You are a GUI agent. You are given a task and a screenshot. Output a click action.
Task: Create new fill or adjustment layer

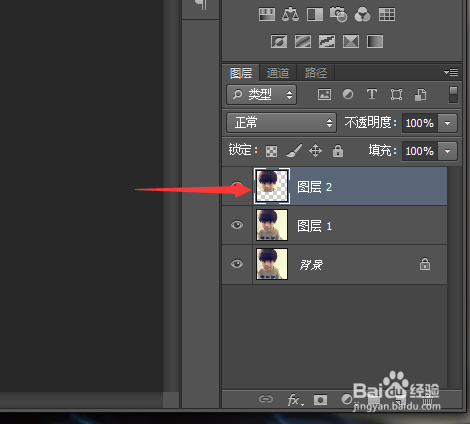click(347, 399)
